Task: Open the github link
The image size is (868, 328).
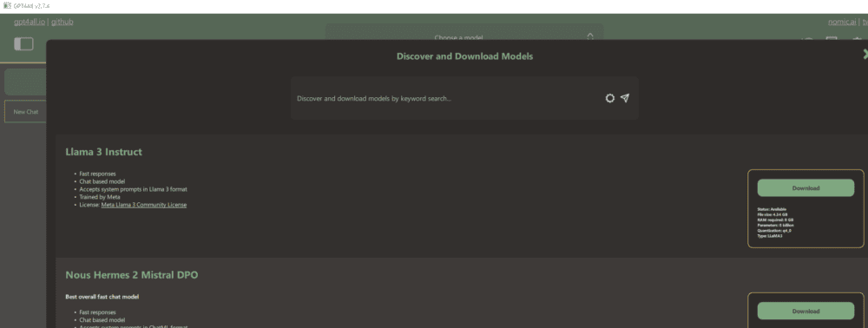Action: 62,22
